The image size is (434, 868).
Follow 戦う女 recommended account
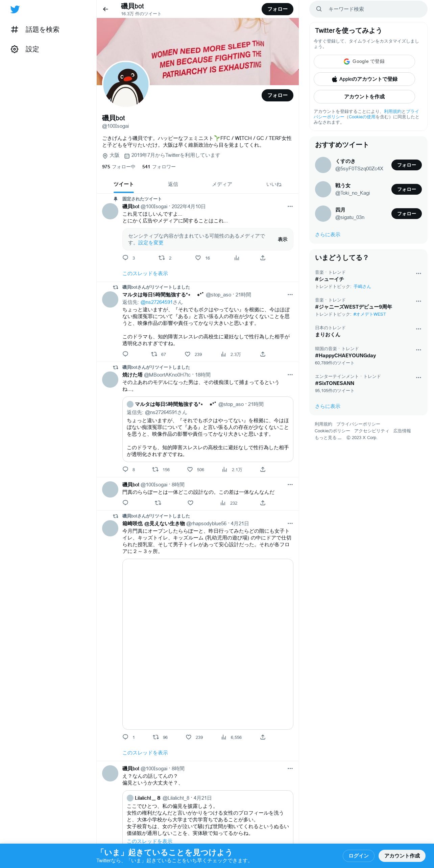(x=407, y=189)
